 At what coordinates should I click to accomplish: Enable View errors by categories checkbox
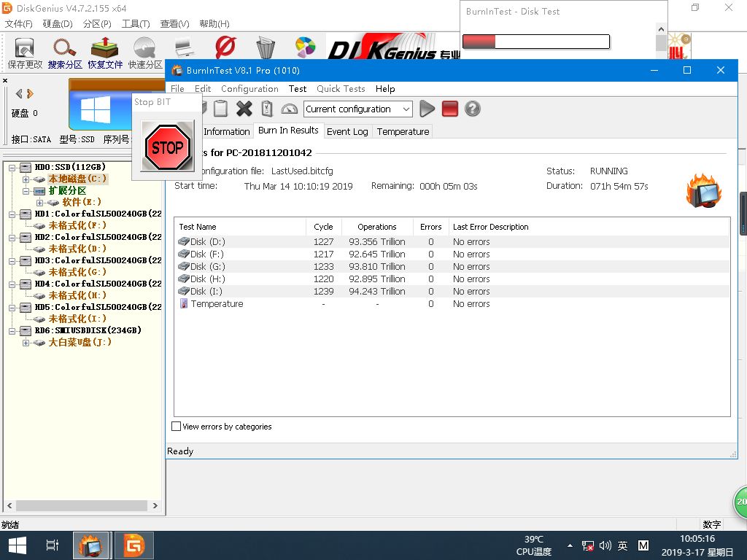coord(177,427)
